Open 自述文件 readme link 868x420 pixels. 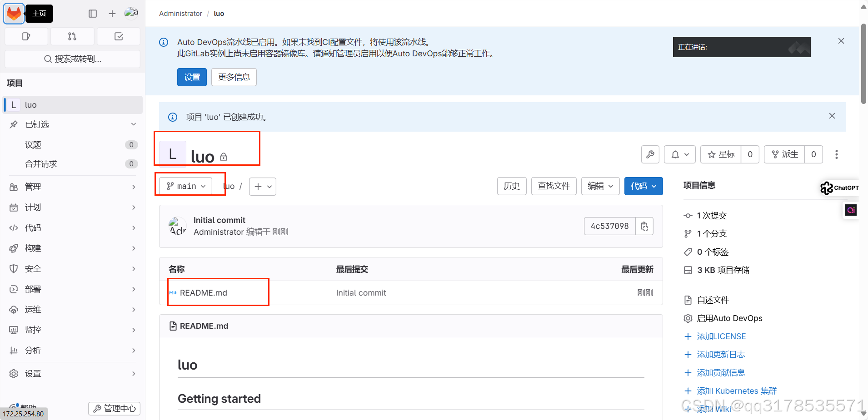(713, 300)
